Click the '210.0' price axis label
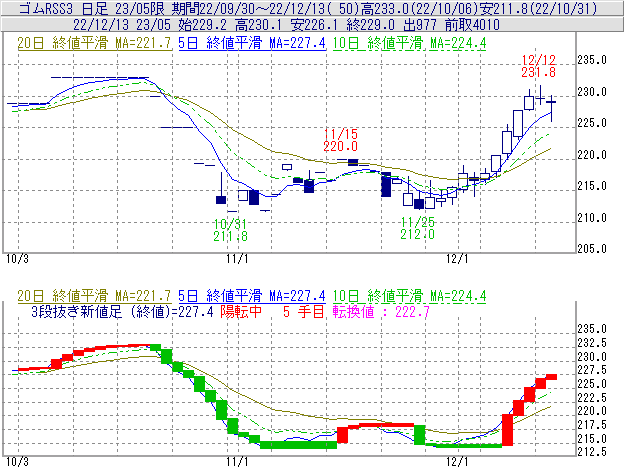 click(x=592, y=218)
